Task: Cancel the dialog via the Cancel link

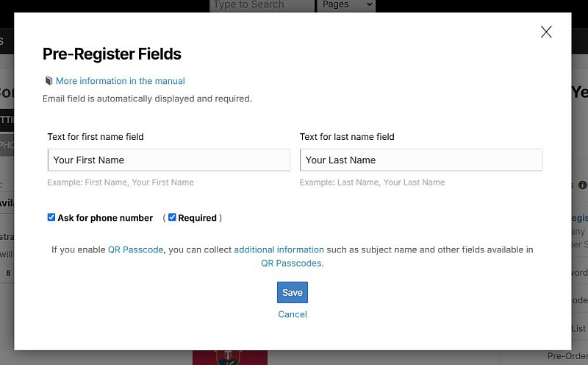Action: 293,314
